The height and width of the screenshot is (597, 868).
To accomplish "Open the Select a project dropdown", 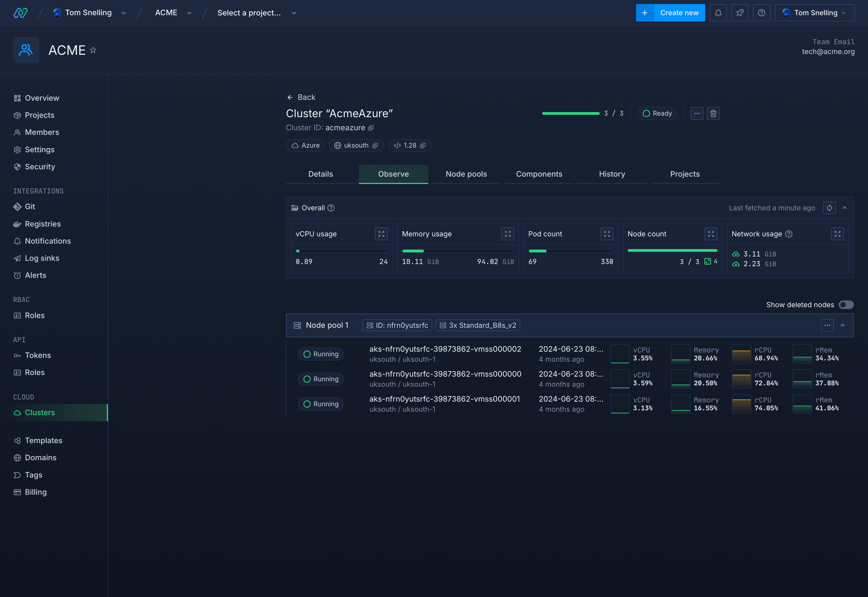I will [x=256, y=13].
